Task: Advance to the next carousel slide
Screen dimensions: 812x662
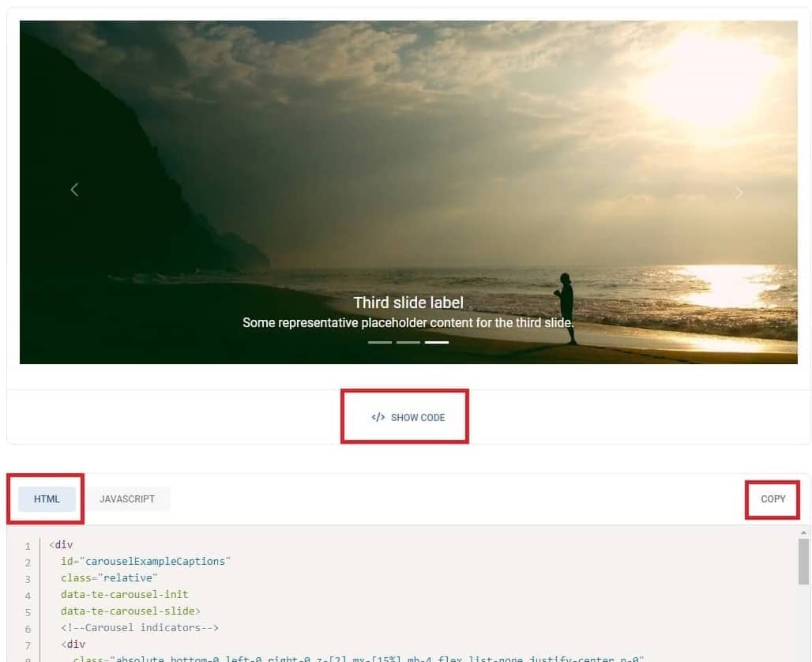Action: click(x=739, y=193)
